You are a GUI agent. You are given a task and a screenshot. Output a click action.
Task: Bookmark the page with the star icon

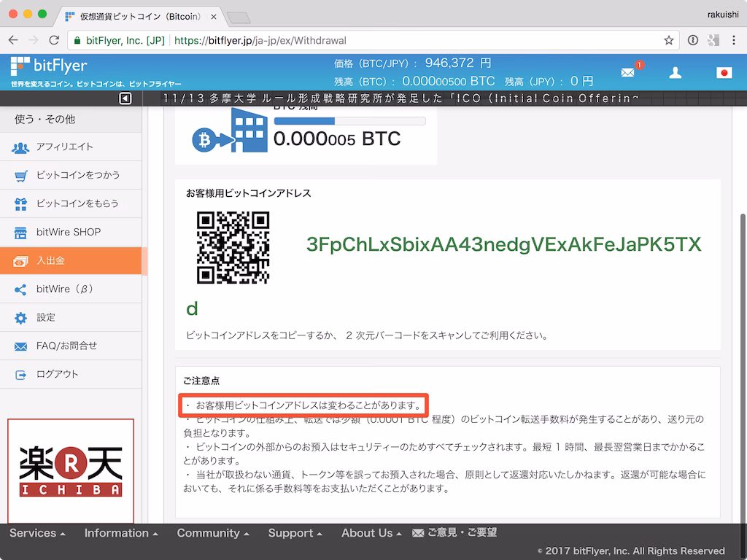click(x=668, y=41)
